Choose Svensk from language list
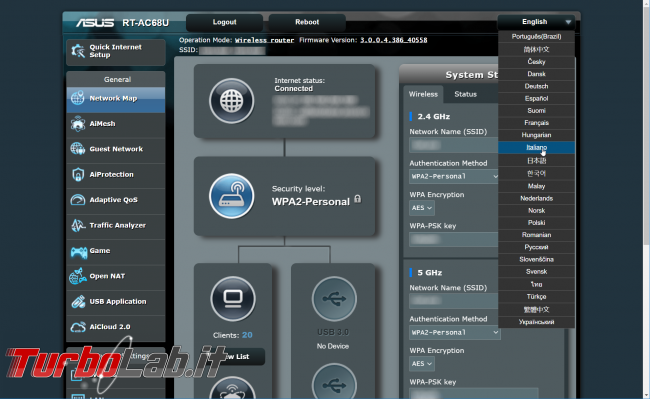650x399 pixels. pos(536,272)
